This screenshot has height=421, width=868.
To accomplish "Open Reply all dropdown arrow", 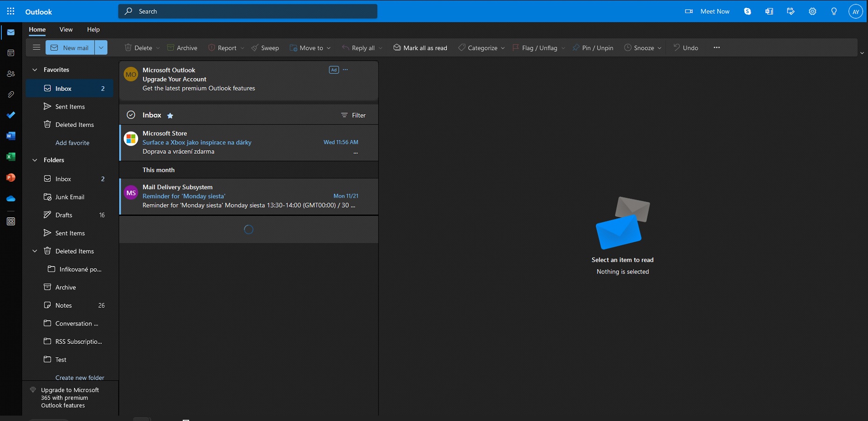I will pyautogui.click(x=380, y=48).
